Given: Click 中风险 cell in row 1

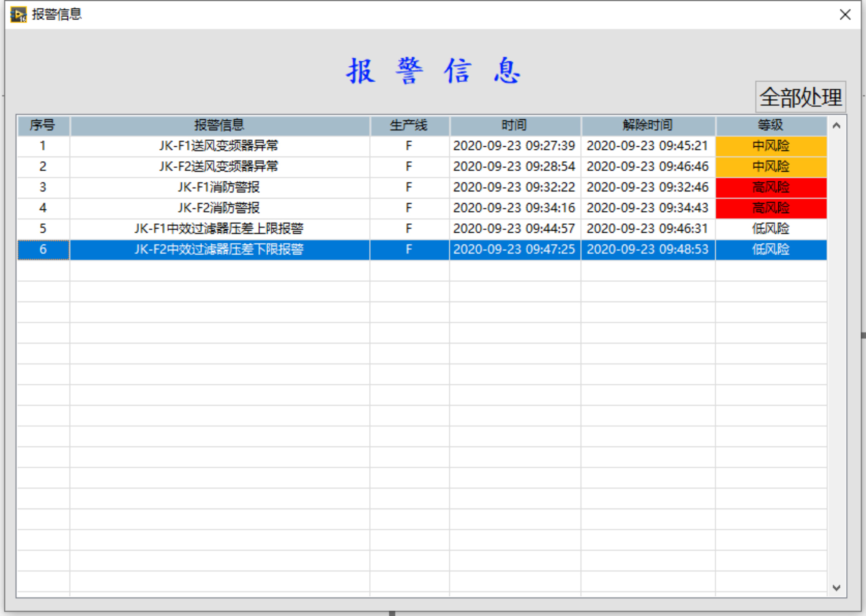Looking at the screenshot, I should [771, 146].
